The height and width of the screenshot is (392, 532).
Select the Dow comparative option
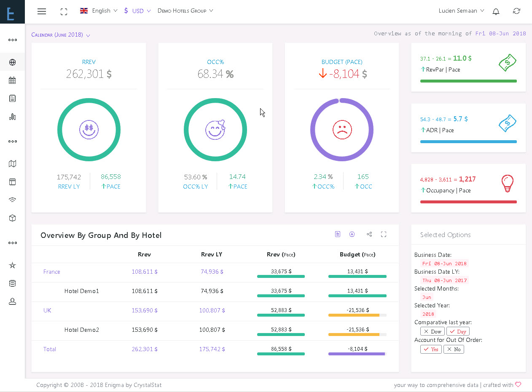point(433,331)
